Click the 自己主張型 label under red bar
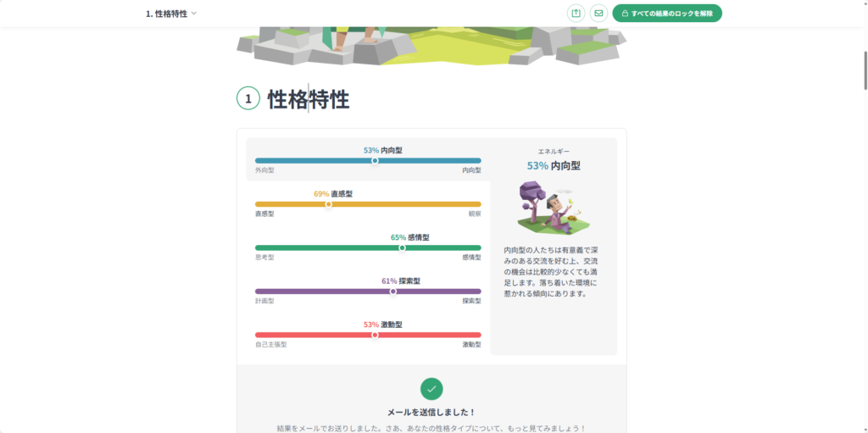This screenshot has width=868, height=433. [x=270, y=344]
